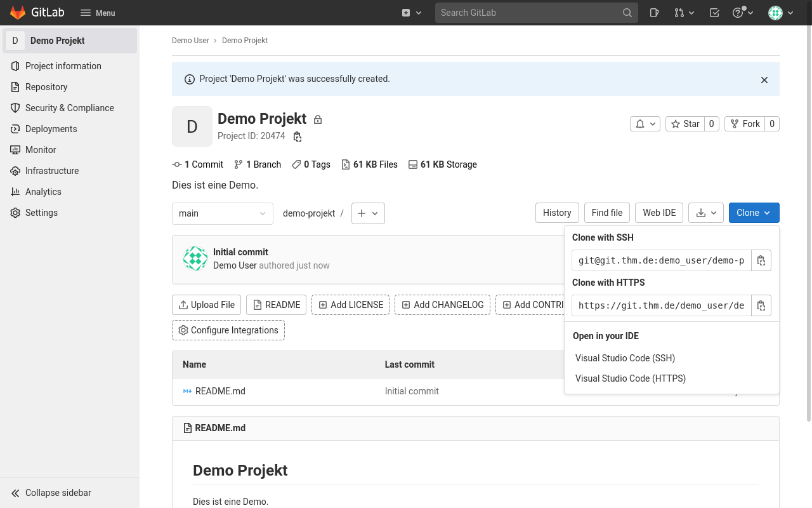Copy the HTTPS clone URL

pyautogui.click(x=761, y=305)
